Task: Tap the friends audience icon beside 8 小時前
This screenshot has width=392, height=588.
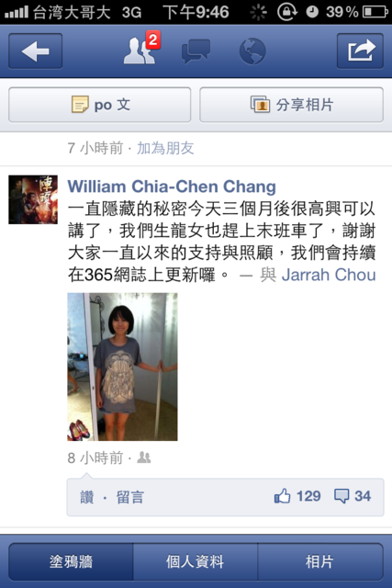Action: pyautogui.click(x=144, y=458)
